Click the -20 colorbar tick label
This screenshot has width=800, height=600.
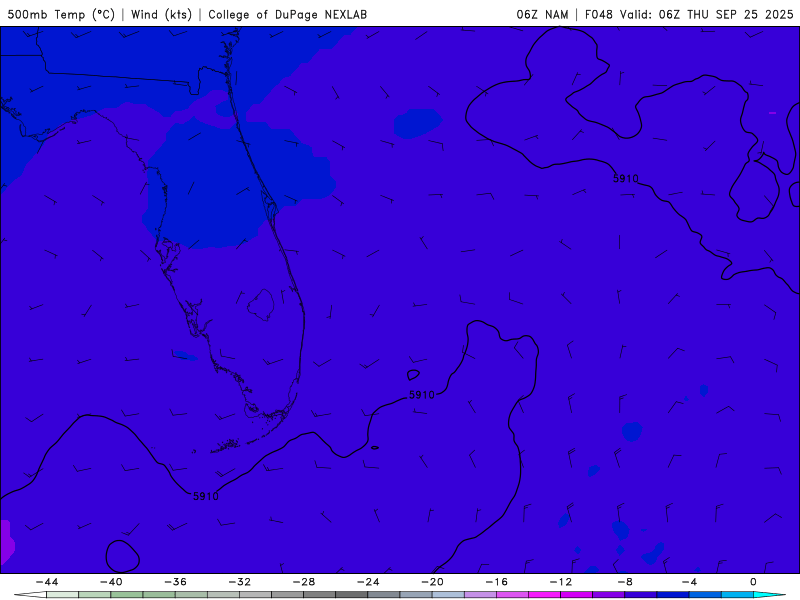pyautogui.click(x=433, y=582)
